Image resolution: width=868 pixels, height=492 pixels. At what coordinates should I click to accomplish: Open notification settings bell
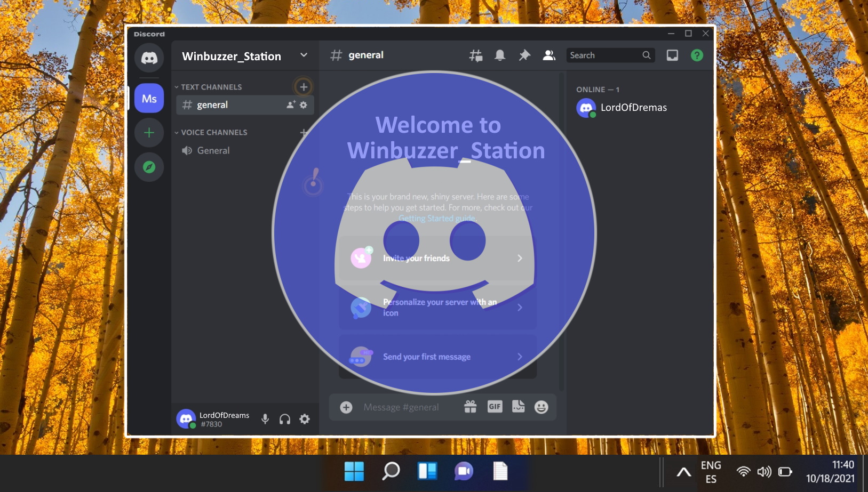[x=500, y=55]
